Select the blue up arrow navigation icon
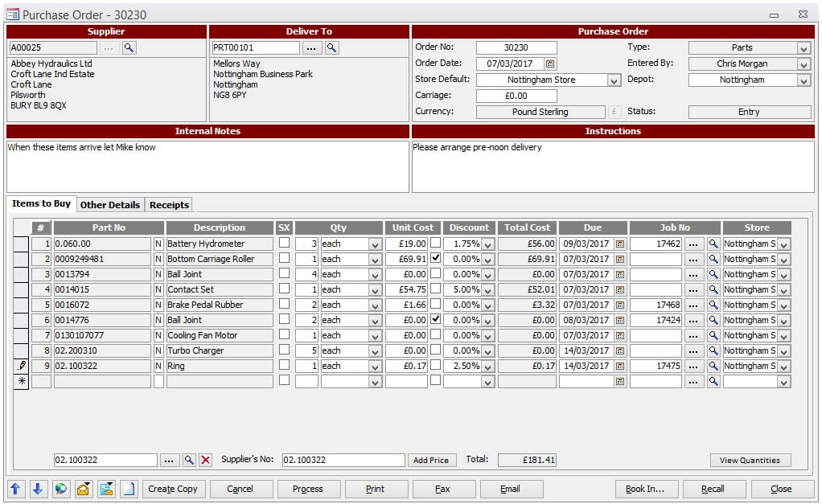 pos(14,489)
